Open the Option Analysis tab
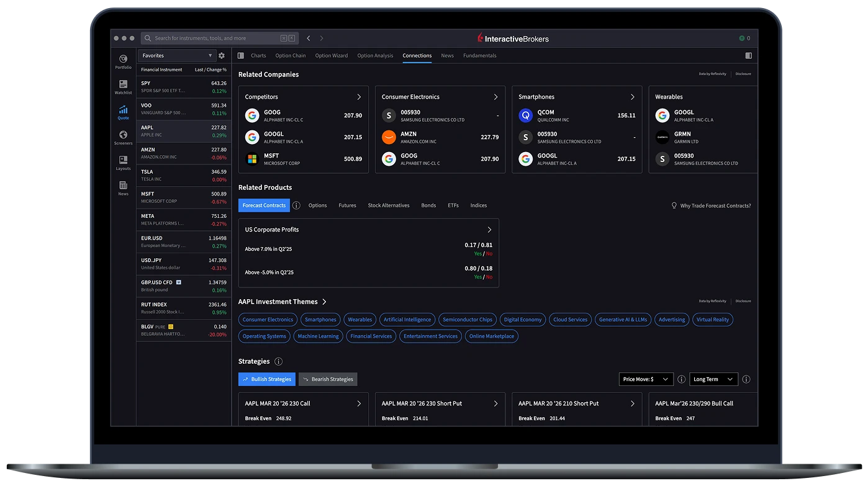The height and width of the screenshot is (486, 868). click(375, 56)
